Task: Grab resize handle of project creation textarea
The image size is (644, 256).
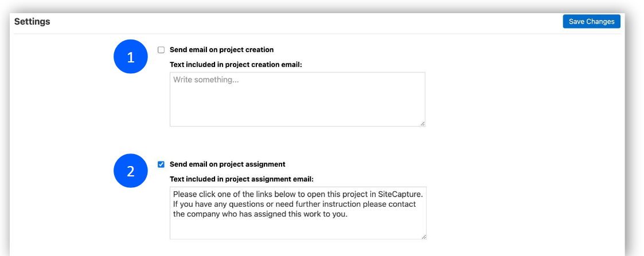Action: click(x=422, y=123)
